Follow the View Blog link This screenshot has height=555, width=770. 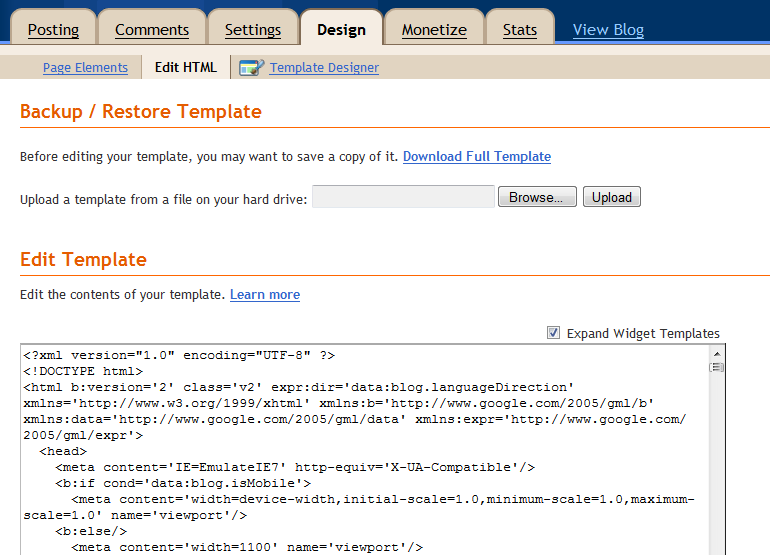[x=608, y=30]
